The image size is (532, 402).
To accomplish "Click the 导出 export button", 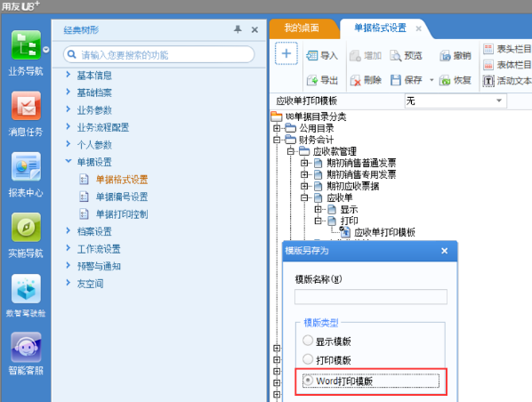I will point(322,80).
